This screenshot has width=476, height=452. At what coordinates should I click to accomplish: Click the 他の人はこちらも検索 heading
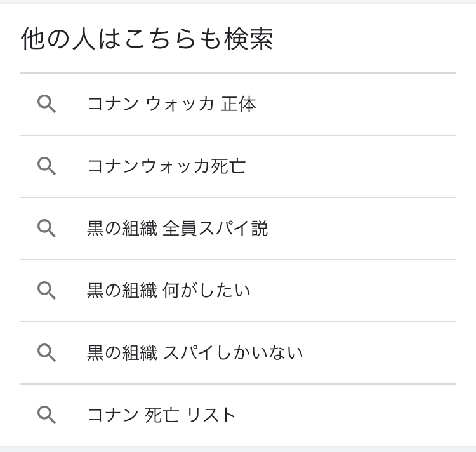[147, 39]
